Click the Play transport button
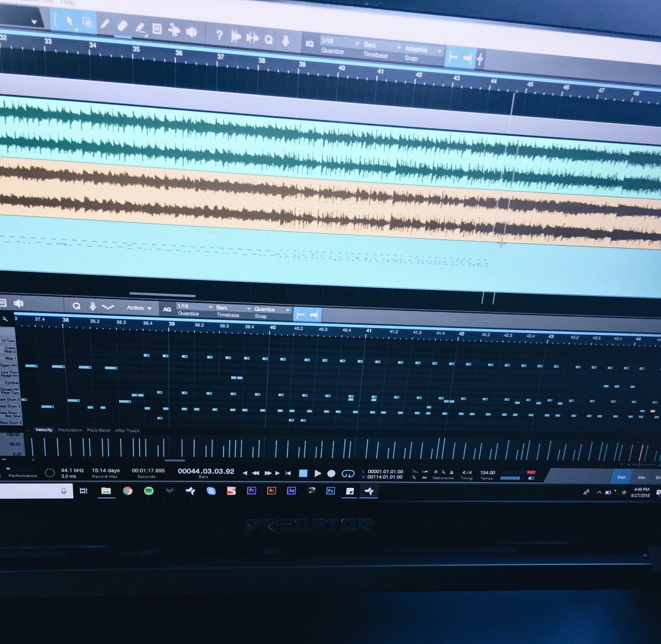Viewport: 661px width, 644px height. (x=317, y=473)
